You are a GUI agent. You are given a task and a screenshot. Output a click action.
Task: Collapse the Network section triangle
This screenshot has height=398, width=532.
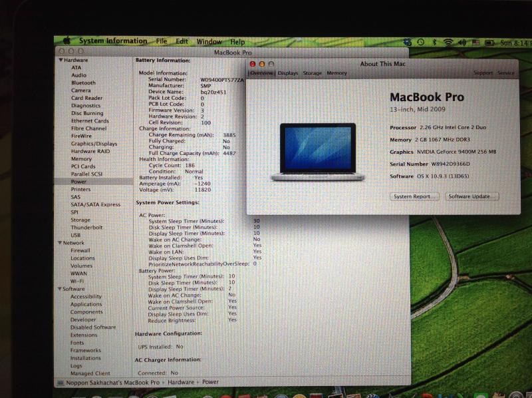[x=60, y=243]
